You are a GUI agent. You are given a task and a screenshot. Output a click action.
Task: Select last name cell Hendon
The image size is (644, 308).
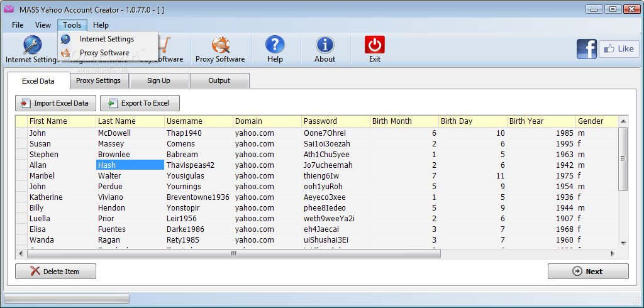click(x=130, y=208)
